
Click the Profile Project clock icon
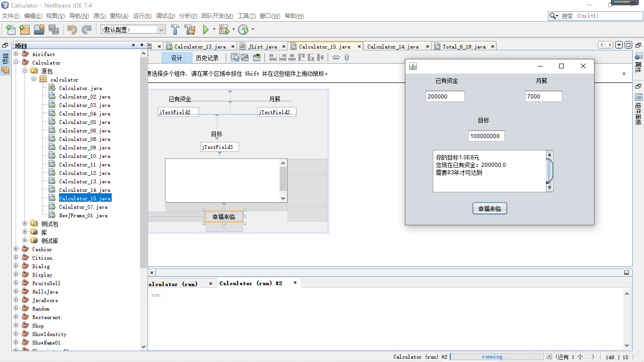coord(243,30)
